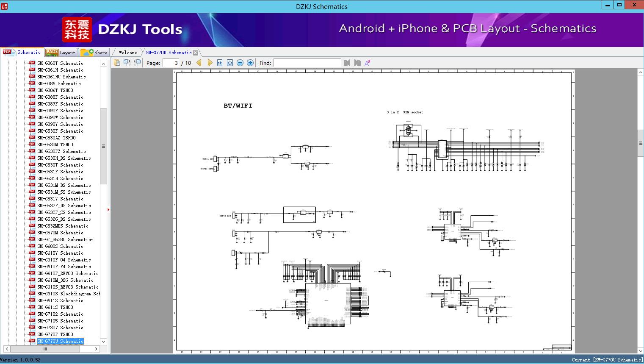The image size is (644, 364).
Task: Collapse the sidebar using red splitter arrow
Action: (108, 209)
